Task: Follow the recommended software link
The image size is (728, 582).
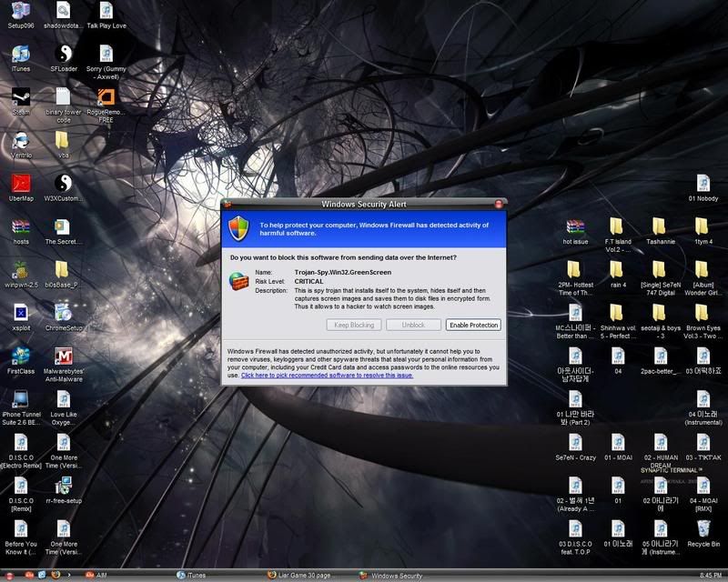Action: pos(327,376)
